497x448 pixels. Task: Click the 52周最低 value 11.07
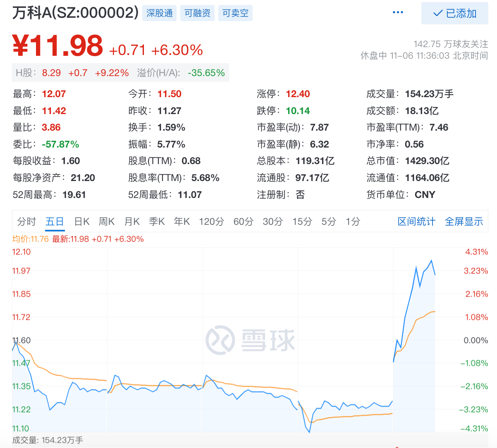pyautogui.click(x=190, y=195)
